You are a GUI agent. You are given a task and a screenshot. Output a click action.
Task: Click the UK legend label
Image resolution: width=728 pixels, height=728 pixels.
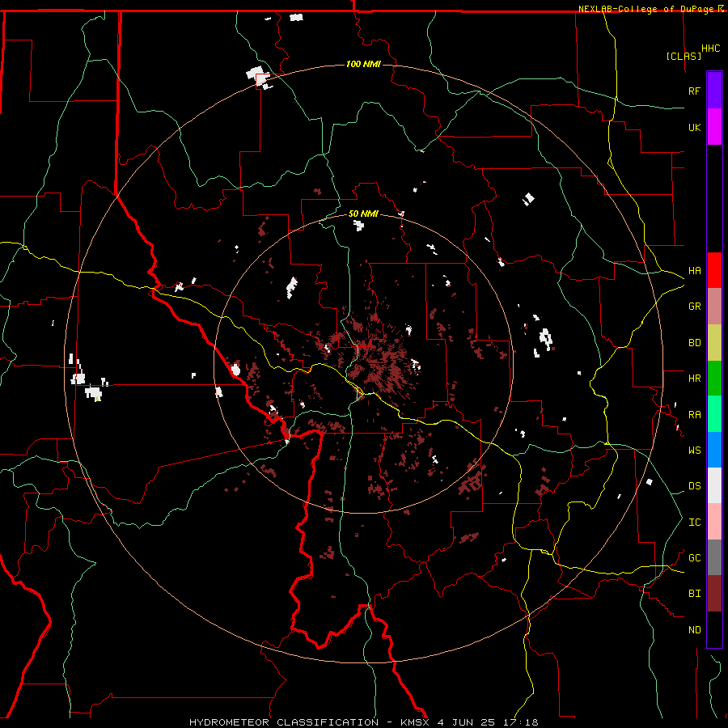point(694,127)
